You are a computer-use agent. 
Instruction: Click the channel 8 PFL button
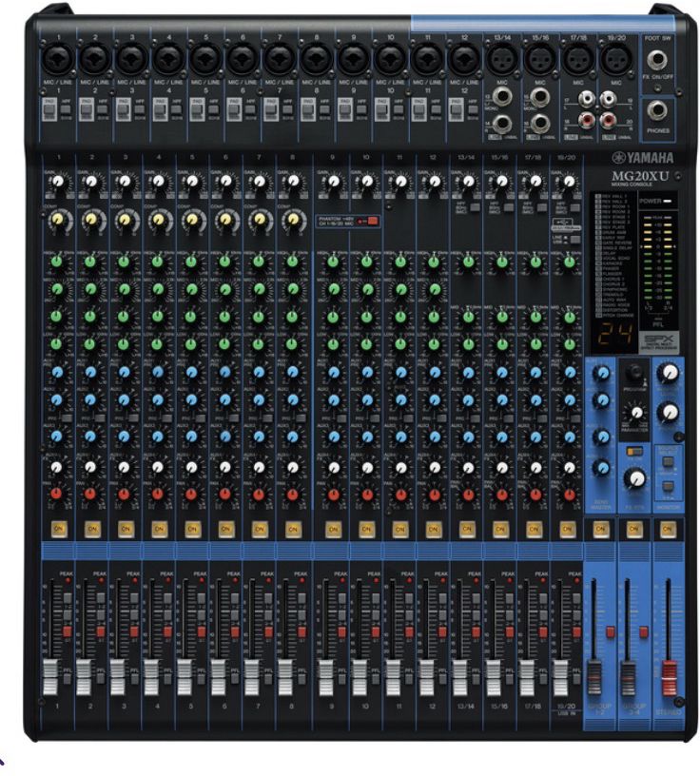[x=302, y=678]
